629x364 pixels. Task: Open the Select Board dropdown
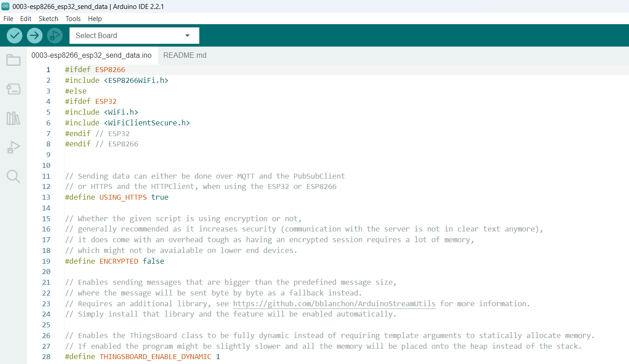click(x=134, y=35)
